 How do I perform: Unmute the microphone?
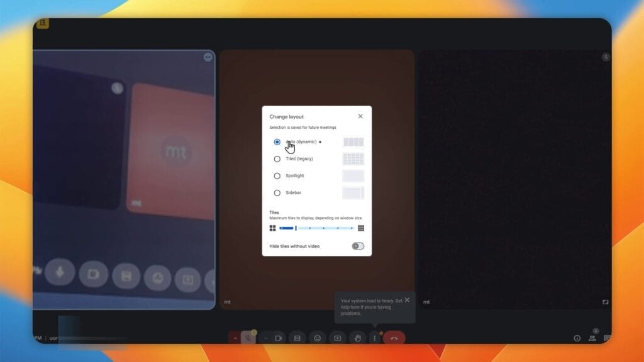click(x=248, y=338)
